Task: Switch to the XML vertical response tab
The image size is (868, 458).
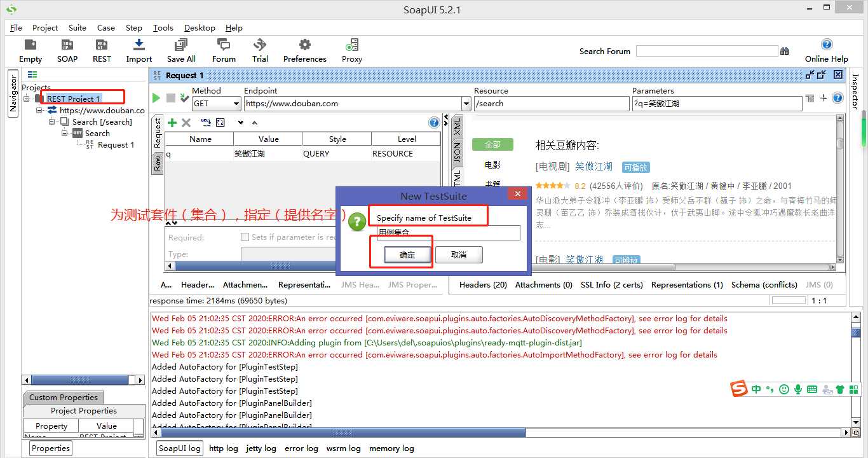Action: 458,126
